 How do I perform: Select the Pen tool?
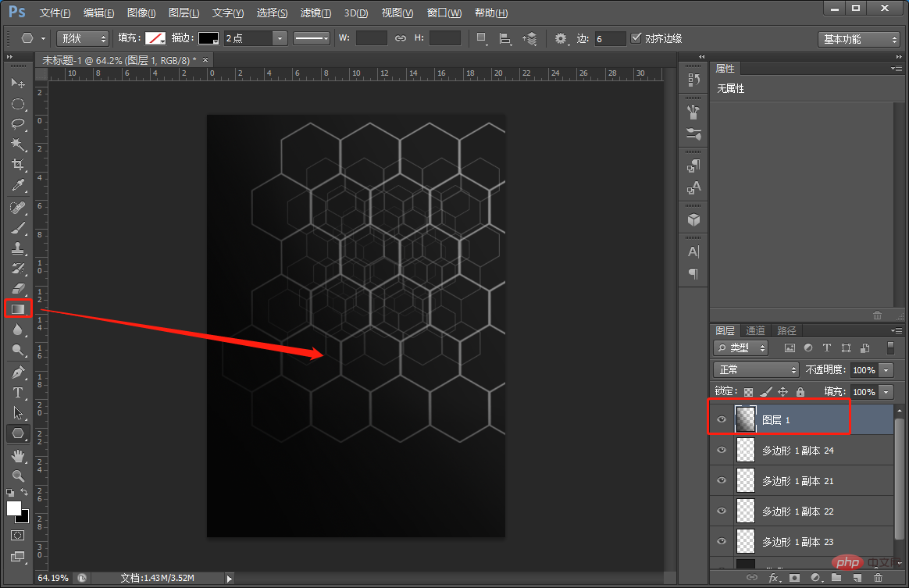(18, 372)
